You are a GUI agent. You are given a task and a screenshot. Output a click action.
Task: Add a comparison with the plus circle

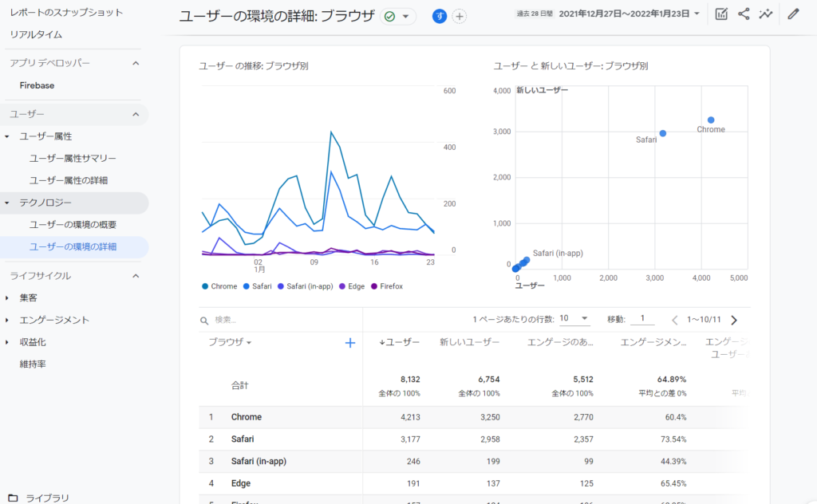coord(459,17)
